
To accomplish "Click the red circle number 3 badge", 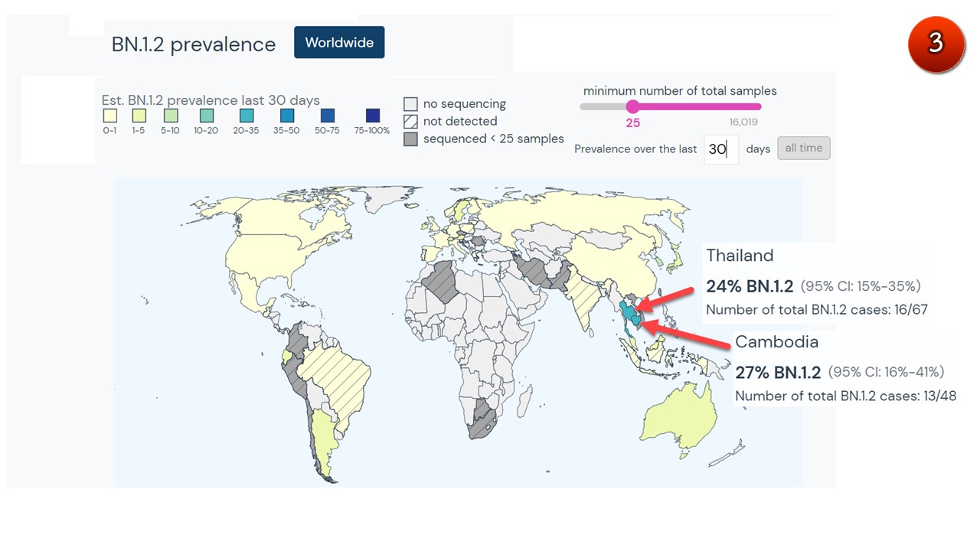I will pos(936,44).
